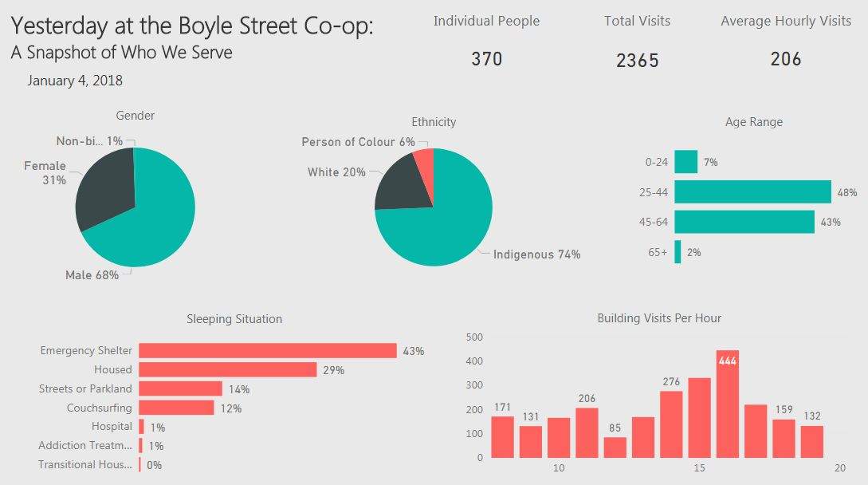Click the 48% age range value label
Viewport: 868px width, 485px height.
pos(847,192)
